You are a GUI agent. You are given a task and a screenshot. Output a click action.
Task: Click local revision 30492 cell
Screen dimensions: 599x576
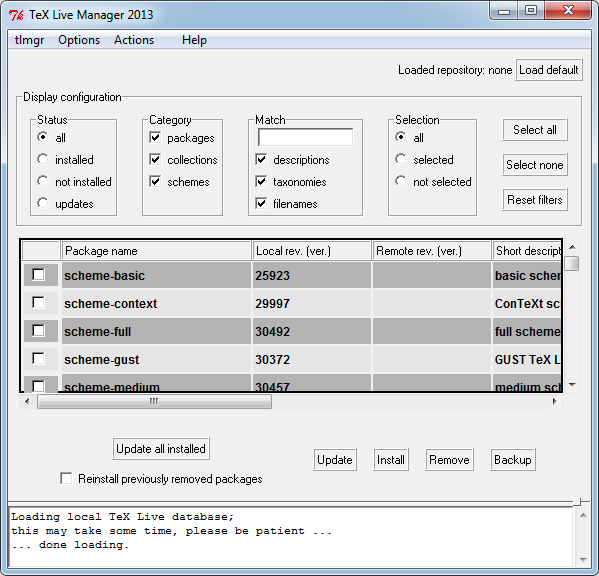click(x=311, y=331)
